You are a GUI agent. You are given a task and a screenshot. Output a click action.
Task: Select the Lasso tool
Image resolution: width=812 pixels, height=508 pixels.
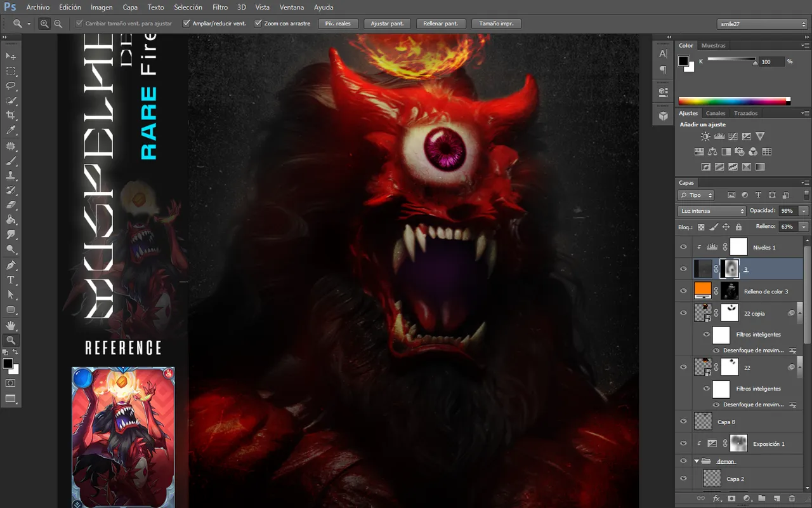(11, 86)
